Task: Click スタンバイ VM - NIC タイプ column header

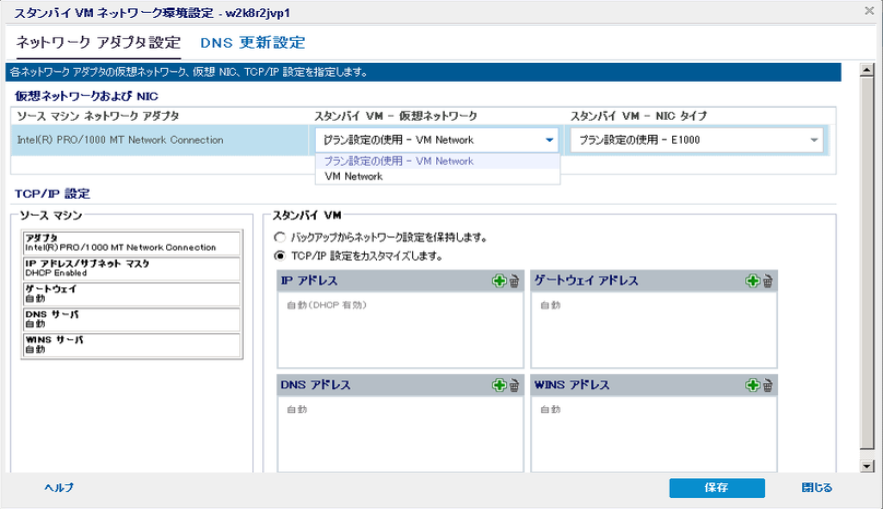Action: 639,116
